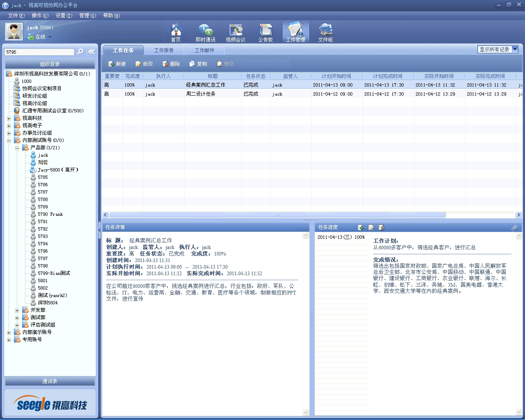Viewport: 525px width, 420px height.
Task: Open the 帮助(H) menu
Action: pyautogui.click(x=112, y=16)
